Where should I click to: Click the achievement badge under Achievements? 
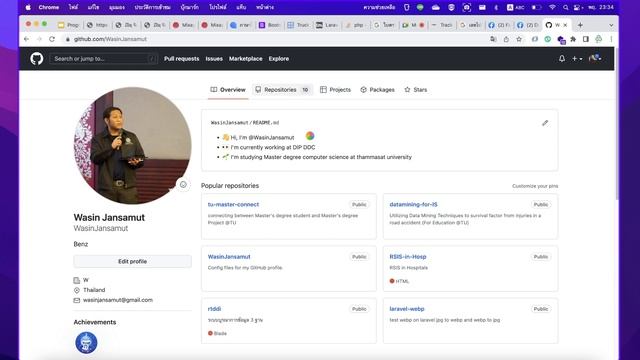[86, 343]
